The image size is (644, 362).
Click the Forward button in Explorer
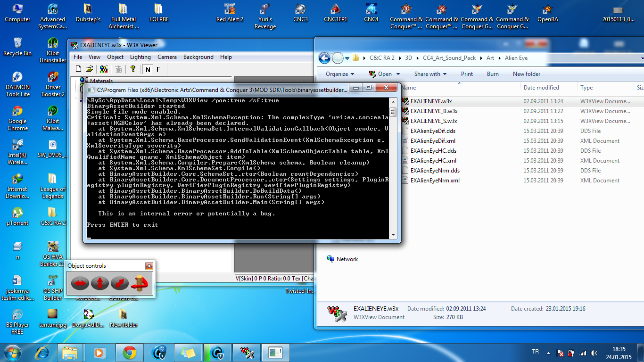coord(338,58)
